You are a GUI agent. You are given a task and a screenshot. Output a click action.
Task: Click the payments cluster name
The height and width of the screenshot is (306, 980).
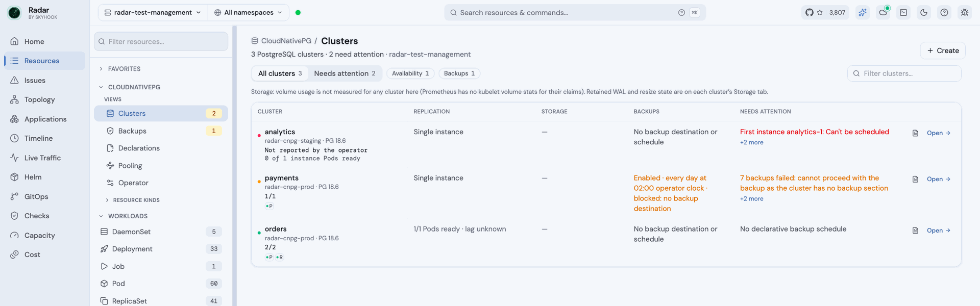click(281, 178)
